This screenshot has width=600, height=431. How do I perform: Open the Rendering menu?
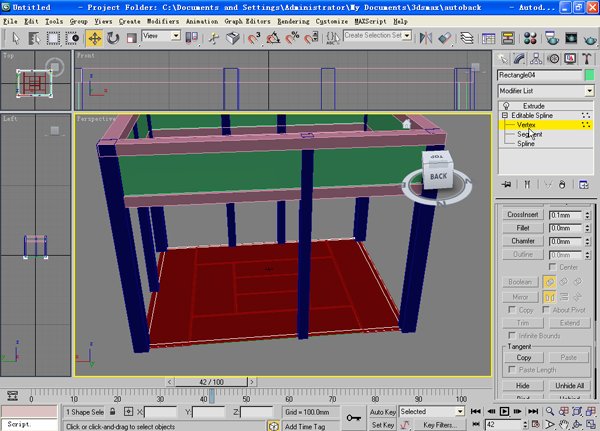pos(292,20)
